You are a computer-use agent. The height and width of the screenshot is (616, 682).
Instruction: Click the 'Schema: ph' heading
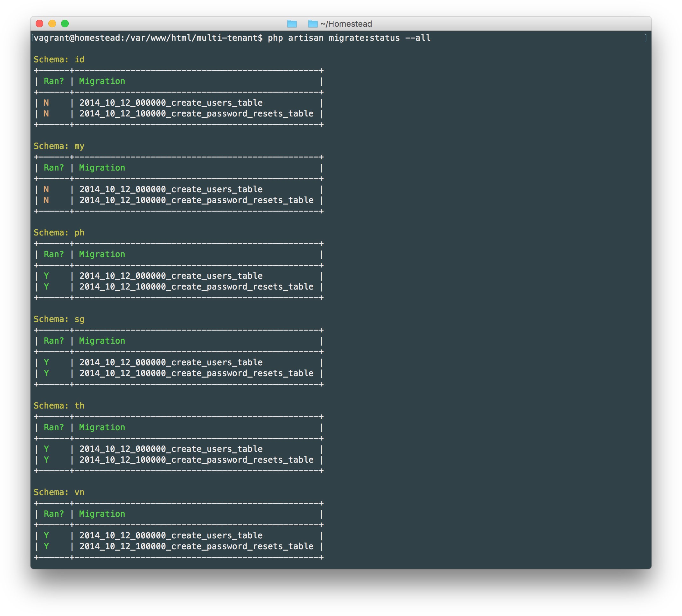tap(59, 233)
